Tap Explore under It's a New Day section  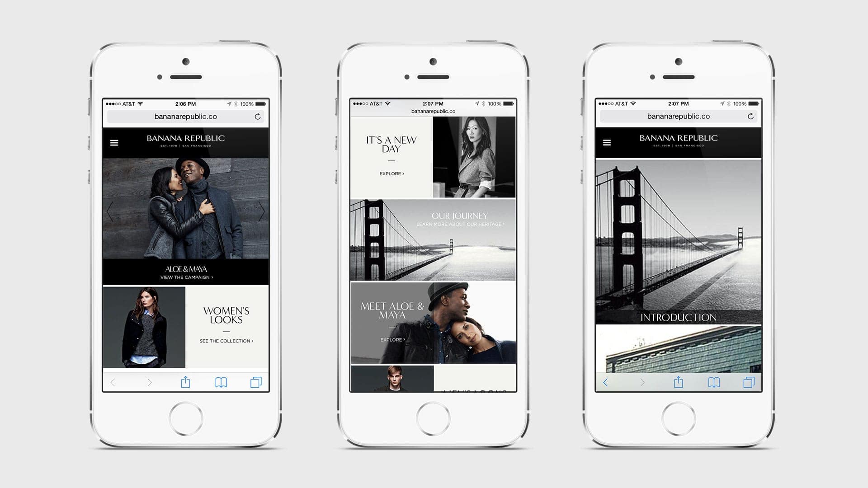pyautogui.click(x=392, y=173)
